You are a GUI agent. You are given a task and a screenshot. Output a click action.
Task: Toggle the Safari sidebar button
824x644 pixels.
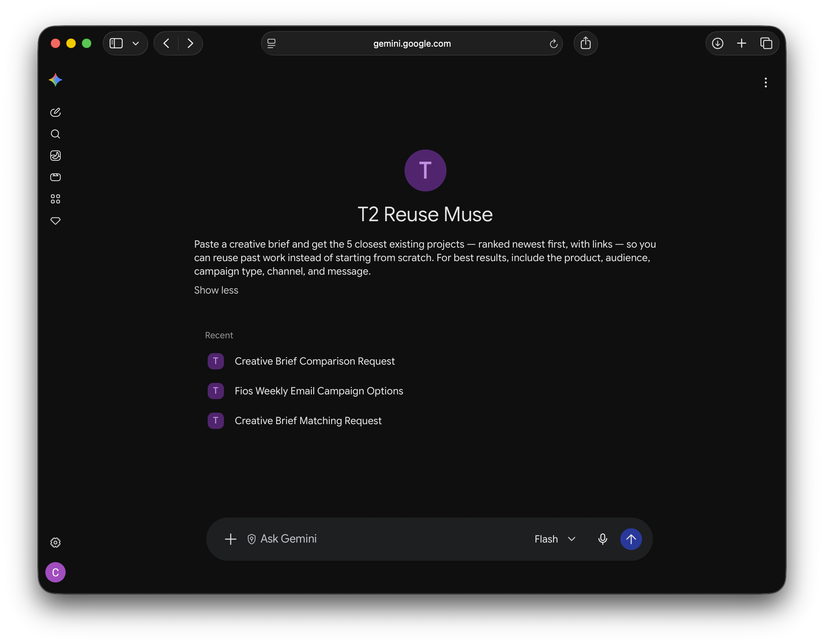[116, 43]
